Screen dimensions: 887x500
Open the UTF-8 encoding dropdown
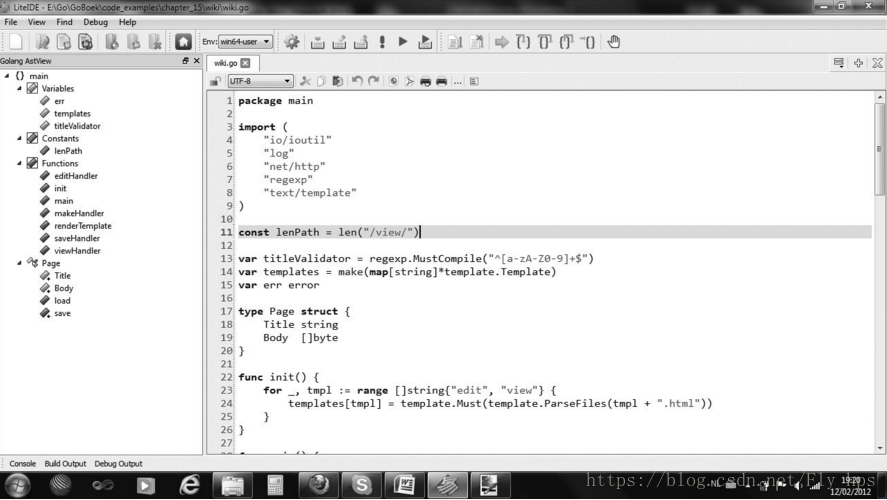tap(260, 81)
